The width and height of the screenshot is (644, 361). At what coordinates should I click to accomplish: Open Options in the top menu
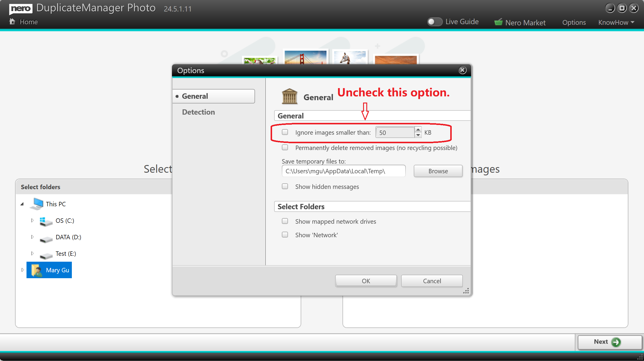(x=574, y=22)
